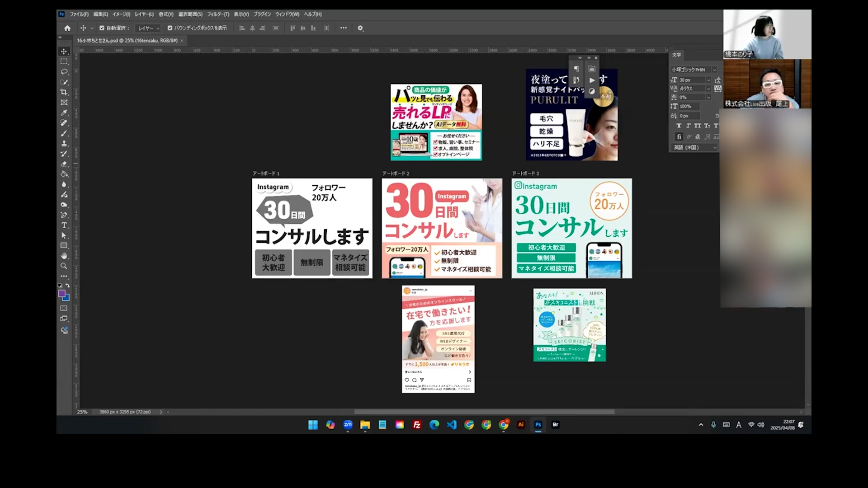
Task: Click the foreground purple color swatch
Action: 62,293
